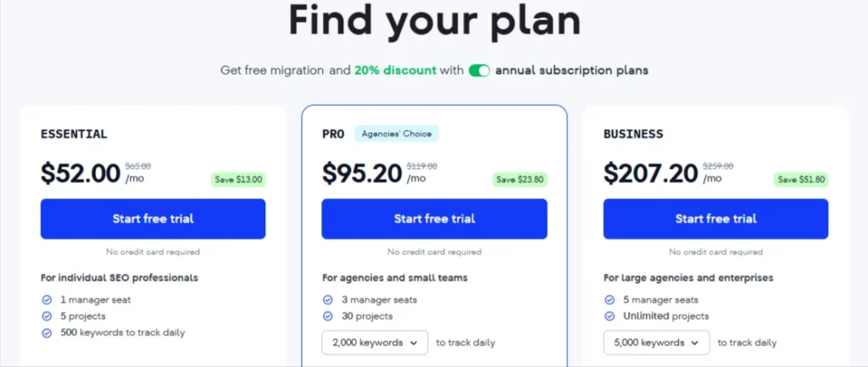
Task: Click the chevron in Business keywords selector
Action: (x=695, y=342)
